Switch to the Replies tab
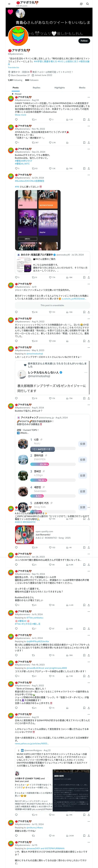The image size is (98, 868). [x=36, y=88]
